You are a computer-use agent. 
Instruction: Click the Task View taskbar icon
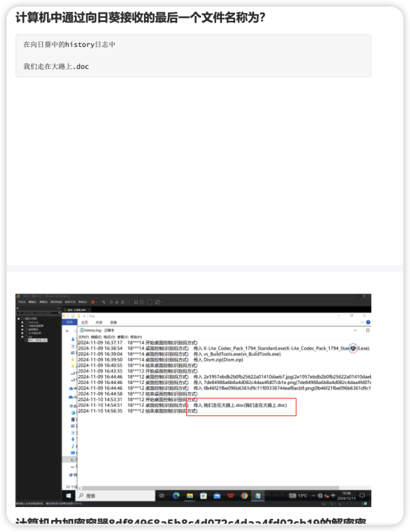click(x=162, y=495)
